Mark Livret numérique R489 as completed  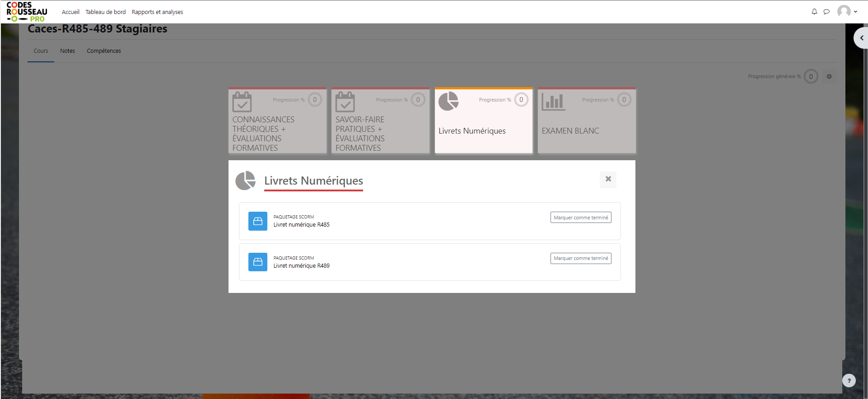tap(581, 259)
